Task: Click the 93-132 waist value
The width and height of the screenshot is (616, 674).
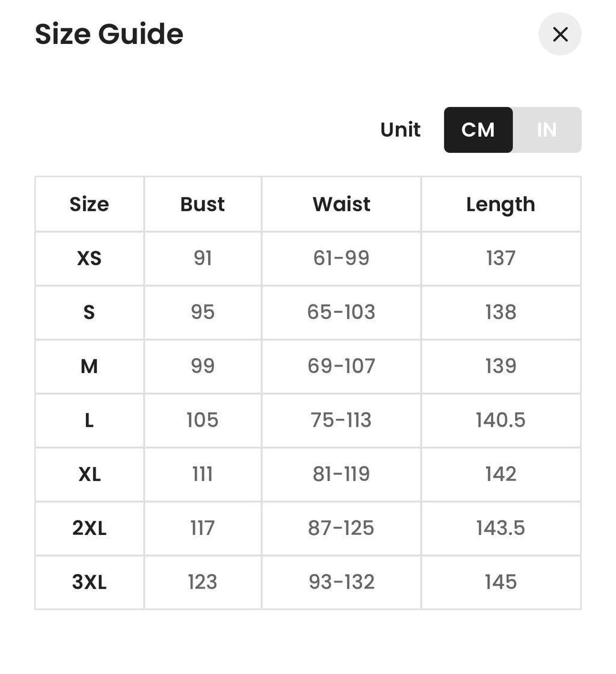Action: [x=342, y=582]
